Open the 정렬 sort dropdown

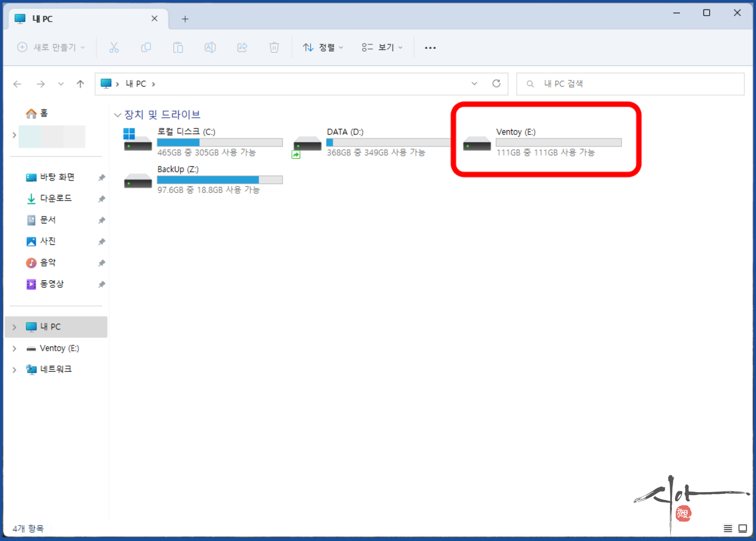click(x=323, y=47)
